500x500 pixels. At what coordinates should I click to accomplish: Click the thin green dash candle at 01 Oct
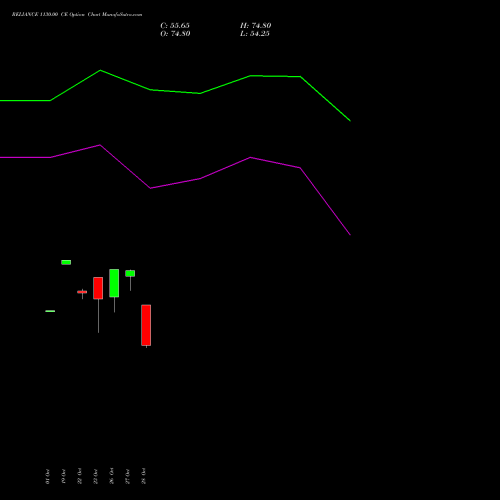pos(50,311)
